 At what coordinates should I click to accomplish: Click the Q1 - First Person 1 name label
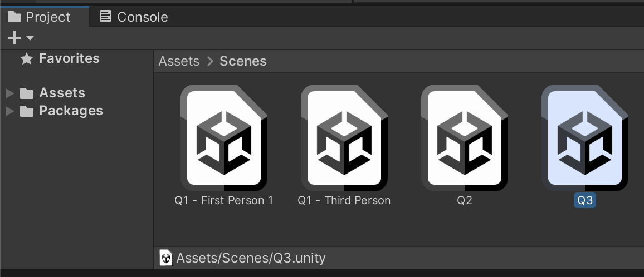pyautogui.click(x=223, y=201)
